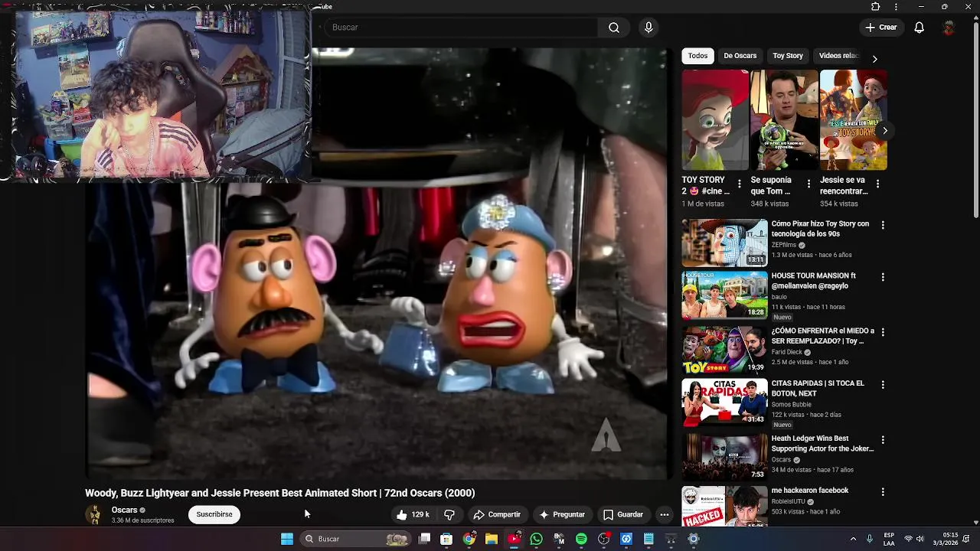The width and height of the screenshot is (980, 551).
Task: Open CITAS RAPIDAS video thumbnail
Action: pyautogui.click(x=724, y=402)
